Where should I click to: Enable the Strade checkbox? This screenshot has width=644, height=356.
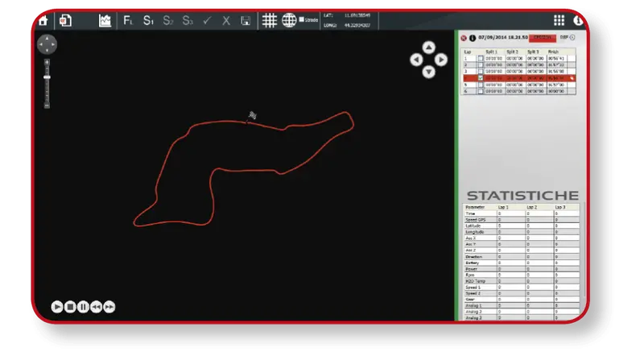tap(301, 19)
